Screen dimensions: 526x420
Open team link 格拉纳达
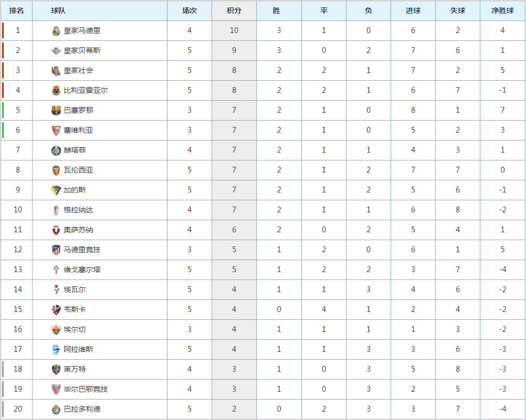[x=79, y=210]
